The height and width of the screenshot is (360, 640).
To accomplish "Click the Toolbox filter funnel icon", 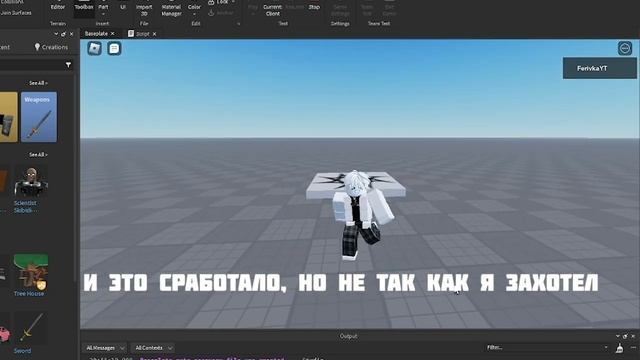I will (x=68, y=65).
